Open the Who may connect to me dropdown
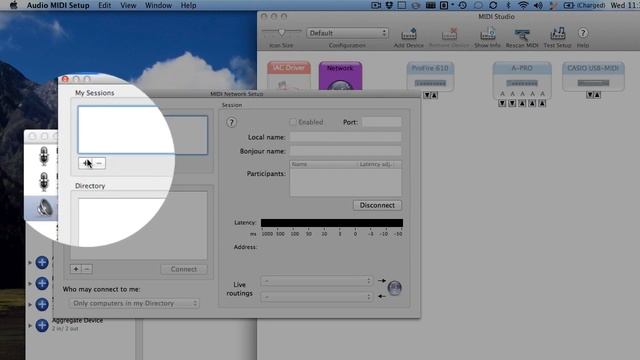 [134, 303]
